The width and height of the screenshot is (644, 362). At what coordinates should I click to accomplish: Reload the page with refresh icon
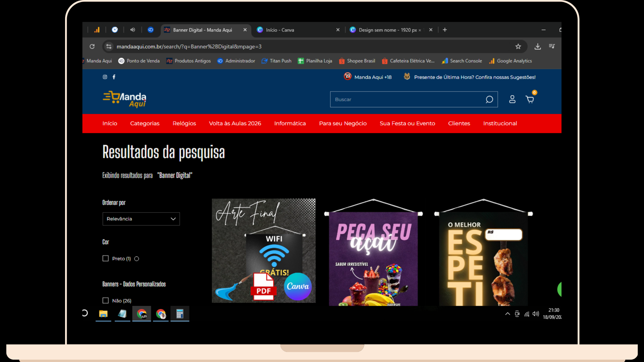(92, 47)
